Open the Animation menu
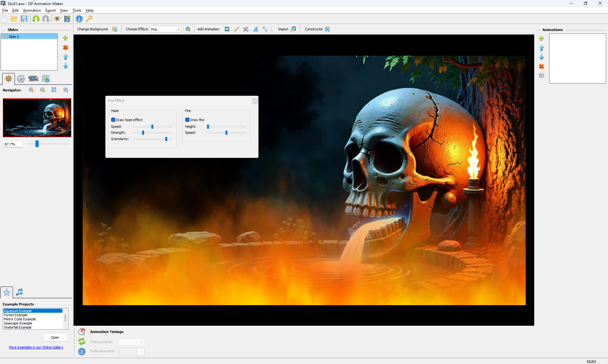The width and height of the screenshot is (608, 364). click(32, 10)
